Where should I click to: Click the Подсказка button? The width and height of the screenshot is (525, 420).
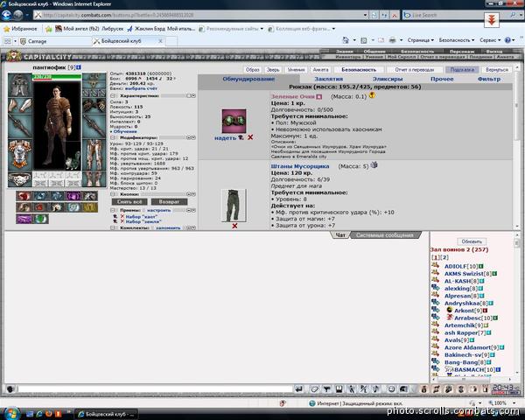point(462,70)
